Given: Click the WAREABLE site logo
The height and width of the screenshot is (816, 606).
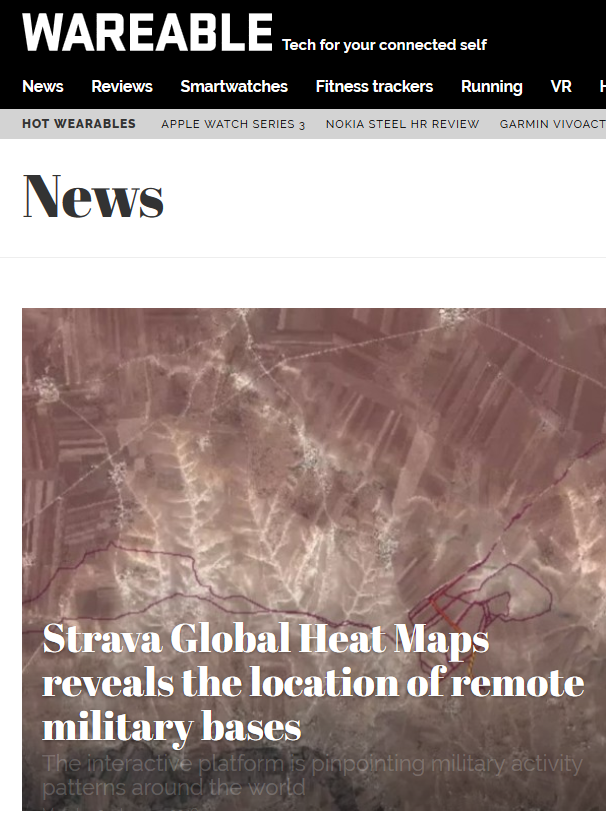Looking at the screenshot, I should point(147,32).
